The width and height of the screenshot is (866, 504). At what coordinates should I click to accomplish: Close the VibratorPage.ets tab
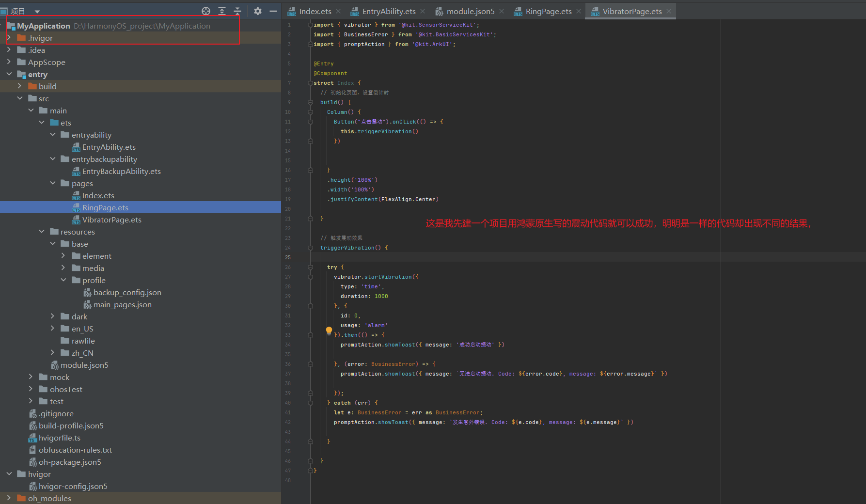click(669, 11)
